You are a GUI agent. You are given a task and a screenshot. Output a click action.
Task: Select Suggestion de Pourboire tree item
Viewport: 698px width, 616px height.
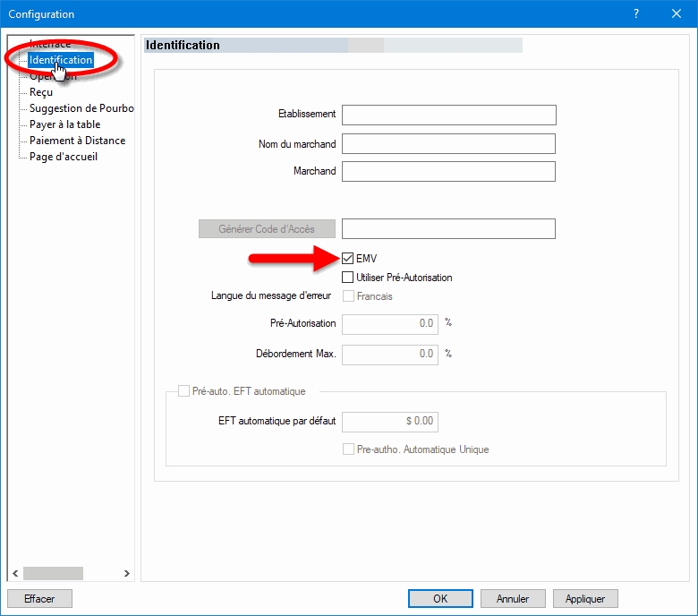pyautogui.click(x=81, y=108)
